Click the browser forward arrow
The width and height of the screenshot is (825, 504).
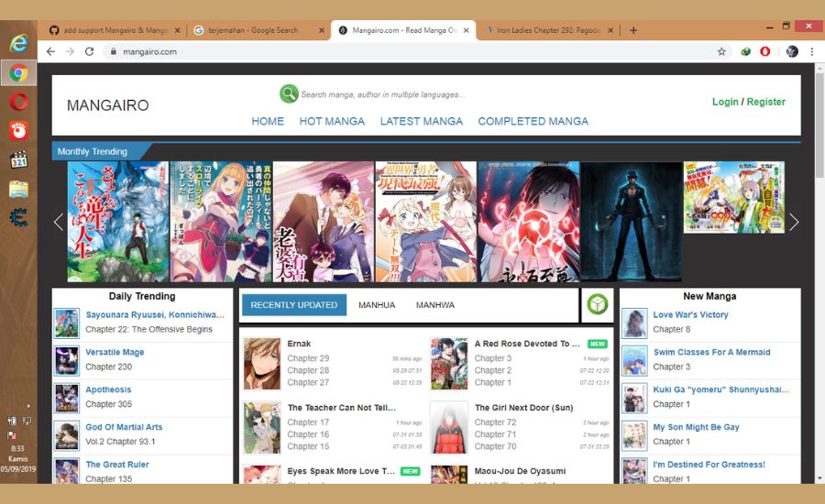(x=70, y=51)
